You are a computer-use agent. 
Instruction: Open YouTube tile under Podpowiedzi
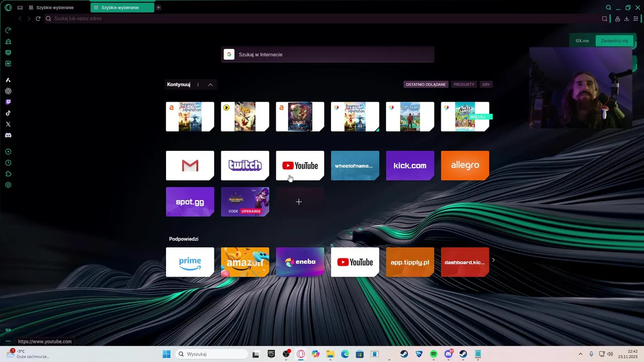click(355, 262)
